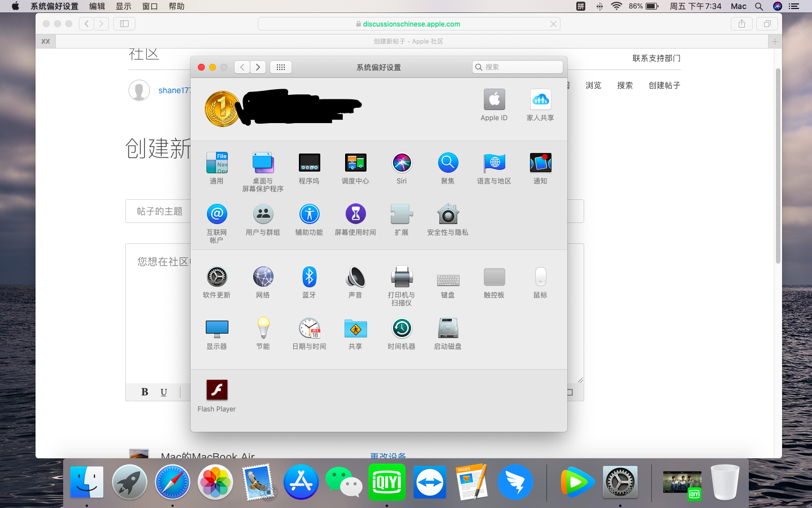
Task: Open Time Machine (时间机器) settings
Action: [401, 329]
